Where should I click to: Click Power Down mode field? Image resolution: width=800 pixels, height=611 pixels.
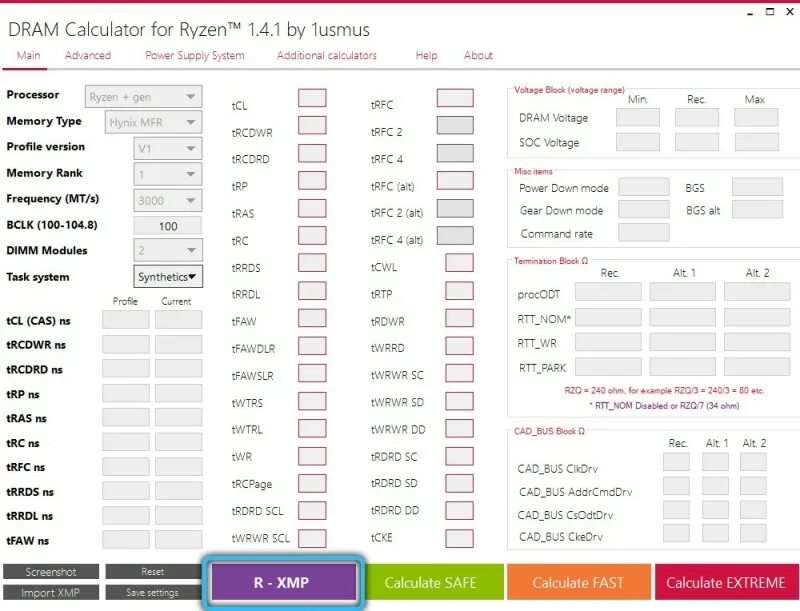644,187
